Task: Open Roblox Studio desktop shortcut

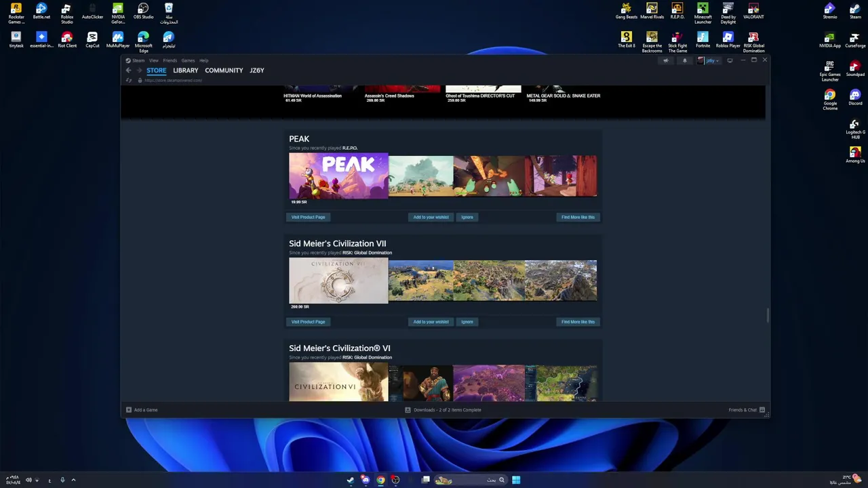Action: 66,12
